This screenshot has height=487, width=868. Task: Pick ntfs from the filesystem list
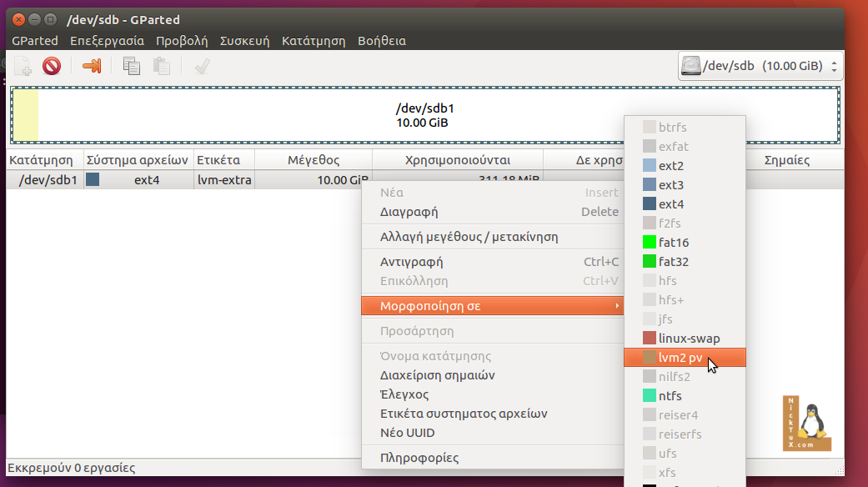(670, 396)
